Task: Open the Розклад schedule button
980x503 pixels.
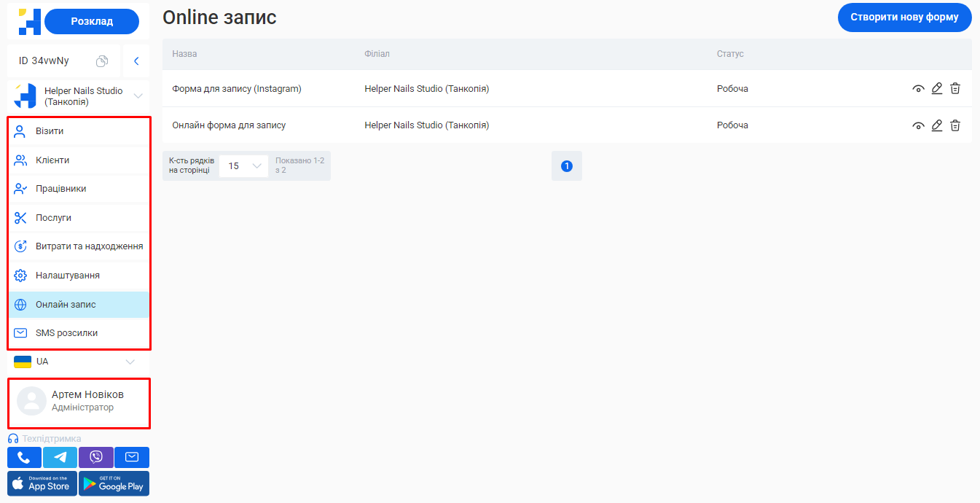Action: point(92,21)
